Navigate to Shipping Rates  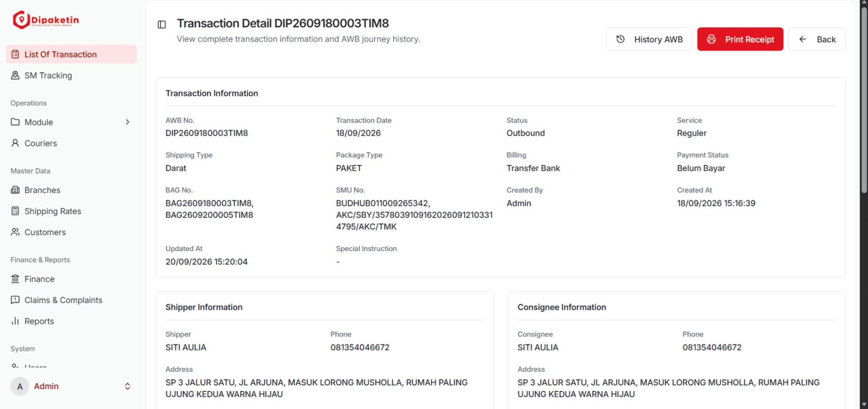click(x=71, y=211)
